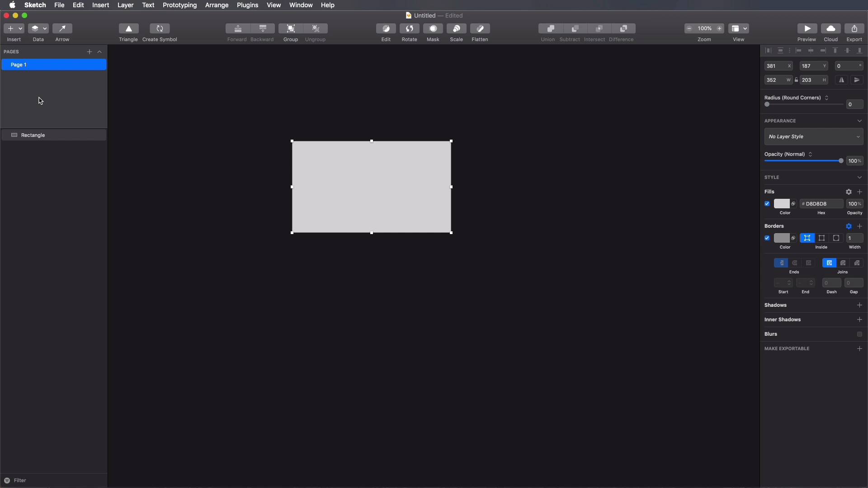Image resolution: width=868 pixels, height=488 pixels.
Task: Open the Data dropdown
Action: [38, 28]
